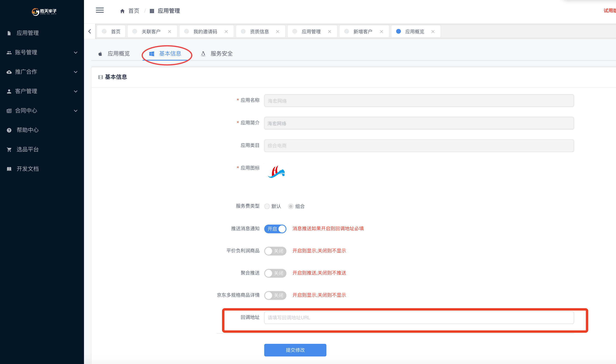This screenshot has width=616, height=364.
Task: Close the 资质信息 tab
Action: [x=278, y=32]
